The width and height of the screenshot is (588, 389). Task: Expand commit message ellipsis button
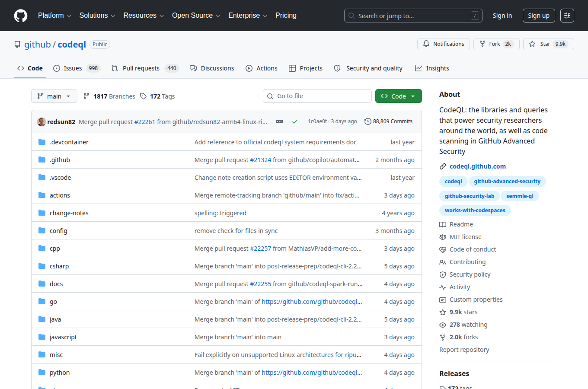click(x=279, y=121)
